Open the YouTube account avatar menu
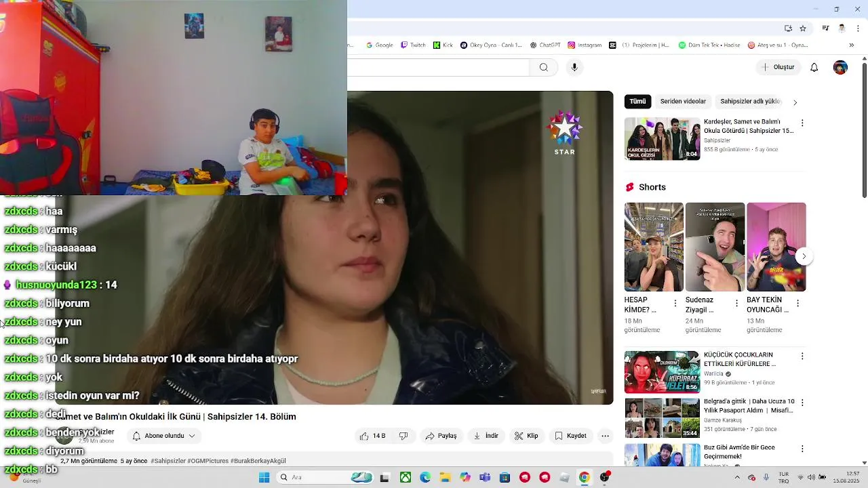This screenshot has width=868, height=488. coord(840,67)
